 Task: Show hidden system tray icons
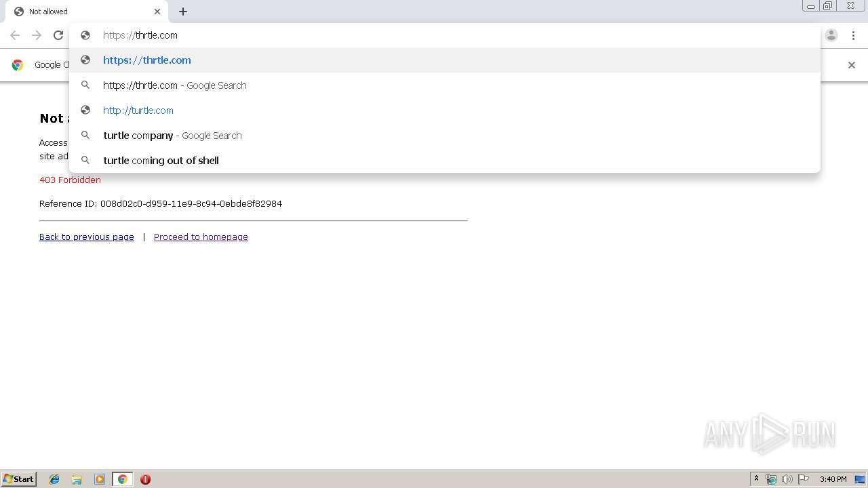(x=756, y=479)
